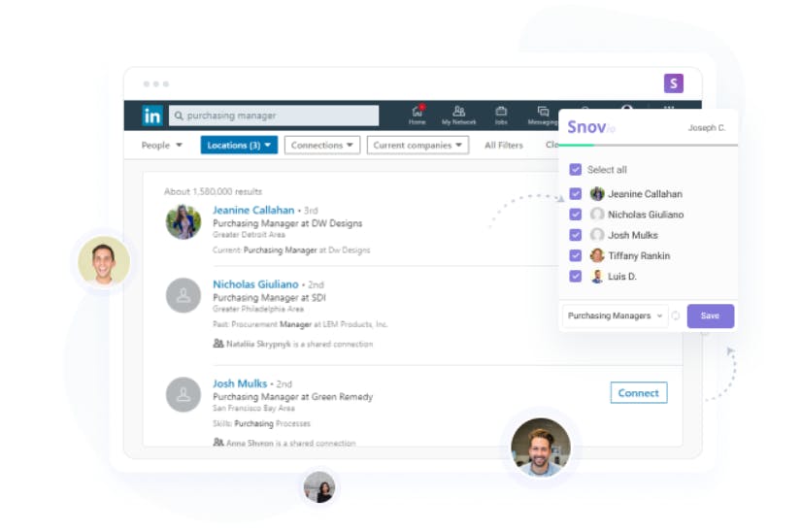Uncheck the Jeanine Callahan checkbox

pyautogui.click(x=575, y=194)
